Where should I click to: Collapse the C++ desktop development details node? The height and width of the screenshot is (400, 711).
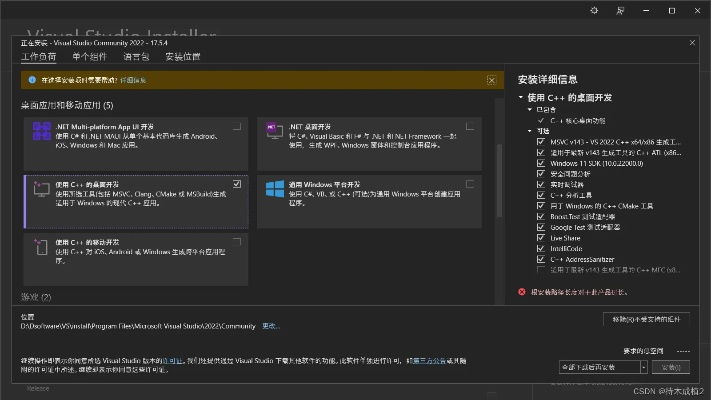522,98
